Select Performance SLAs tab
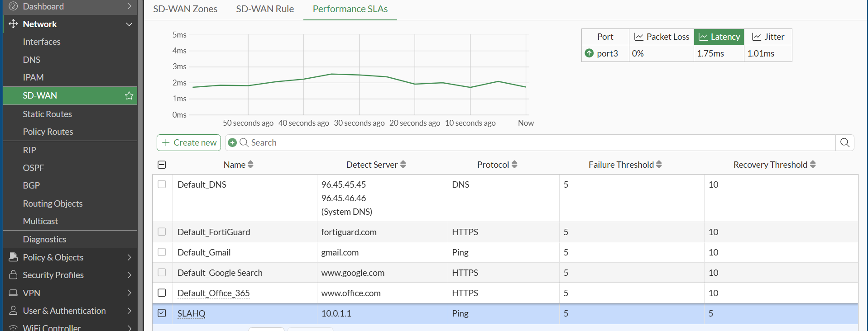The height and width of the screenshot is (331, 868). point(350,9)
